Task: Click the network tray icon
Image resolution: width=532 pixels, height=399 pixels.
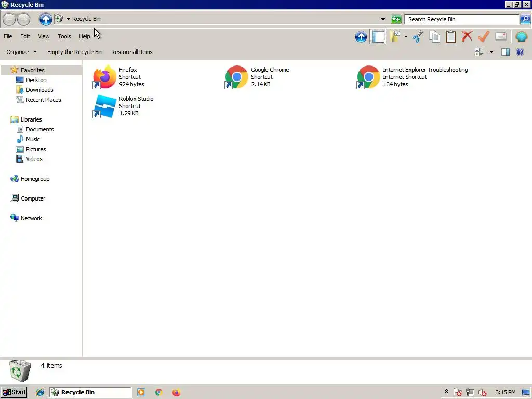Action: 470,392
